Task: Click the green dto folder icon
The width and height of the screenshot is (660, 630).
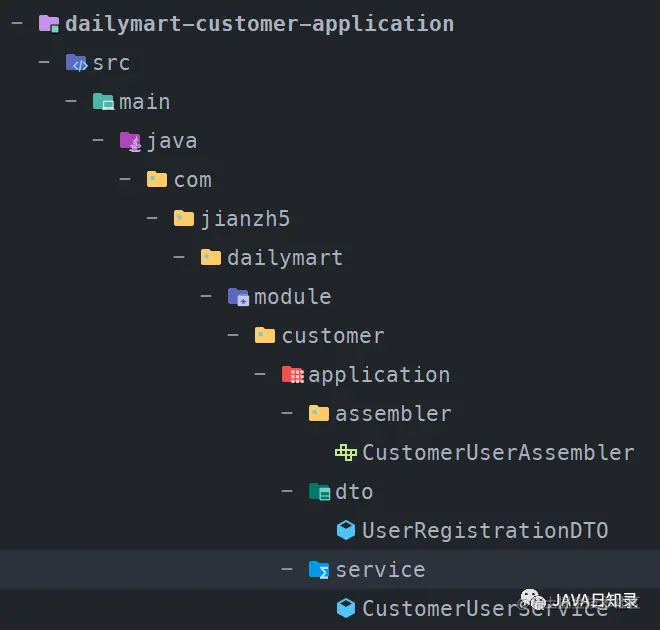Action: tap(319, 492)
